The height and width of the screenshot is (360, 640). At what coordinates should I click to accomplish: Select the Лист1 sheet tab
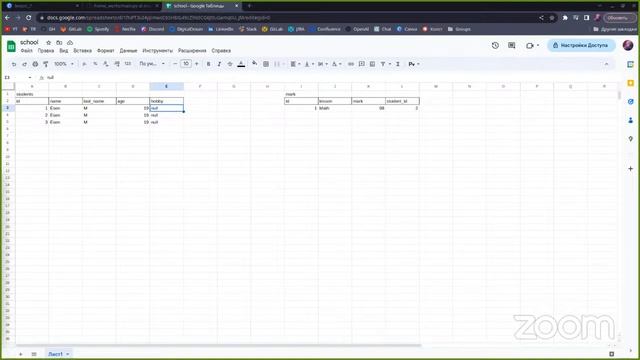pyautogui.click(x=56, y=354)
